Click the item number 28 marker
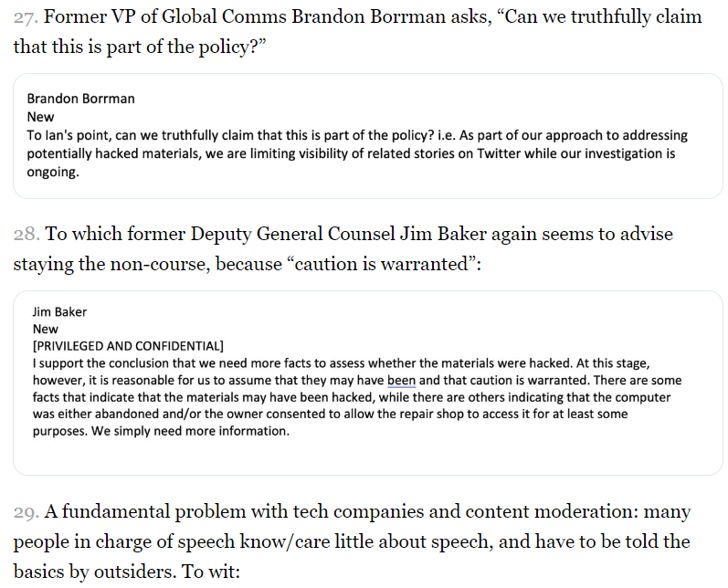This screenshot has height=588, width=728. pyautogui.click(x=27, y=235)
